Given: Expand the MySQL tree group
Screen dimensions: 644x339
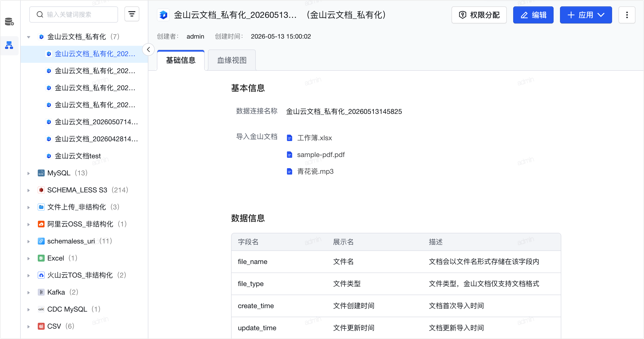Looking at the screenshot, I should (x=28, y=173).
